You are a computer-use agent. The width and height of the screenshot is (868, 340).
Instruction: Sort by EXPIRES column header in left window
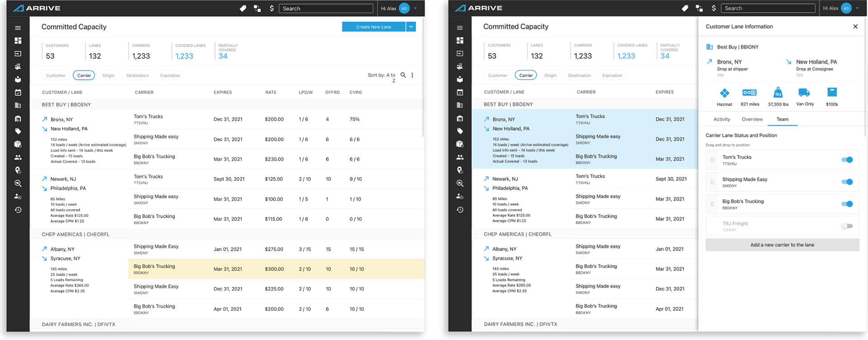pos(222,92)
